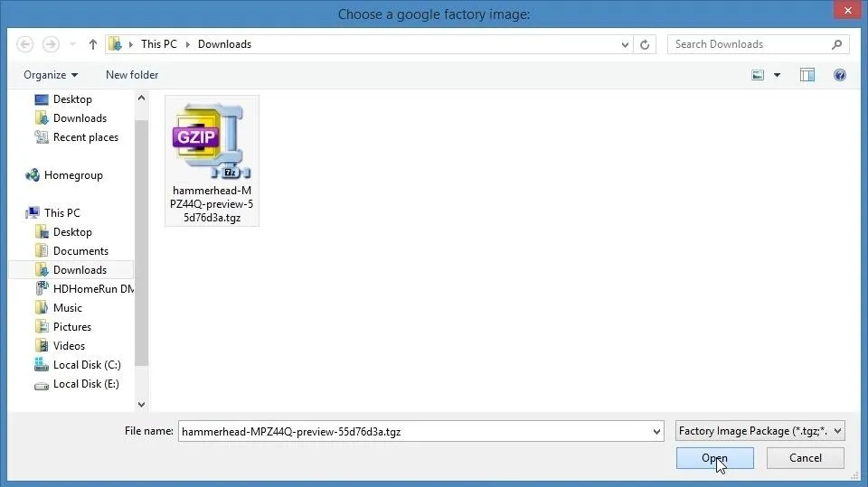Viewport: 868px width, 487px height.
Task: Click the Cancel button
Action: (806, 458)
